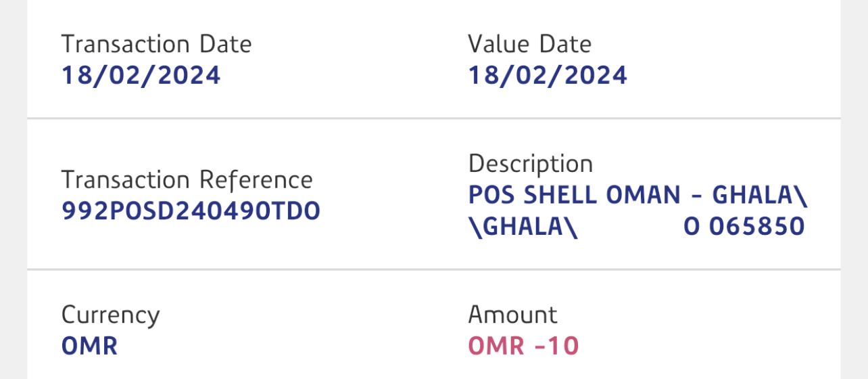Select the 065850 number in the description
The height and width of the screenshot is (379, 868).
[x=756, y=227]
